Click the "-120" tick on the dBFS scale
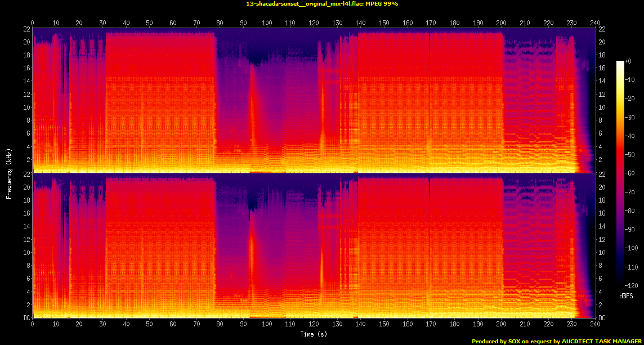Image resolution: width=644 pixels, height=345 pixels. tap(630, 285)
